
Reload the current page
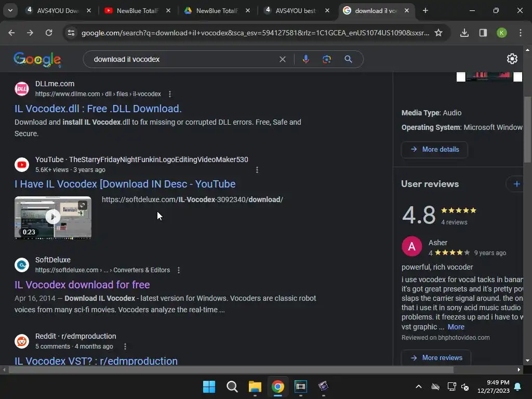point(49,33)
